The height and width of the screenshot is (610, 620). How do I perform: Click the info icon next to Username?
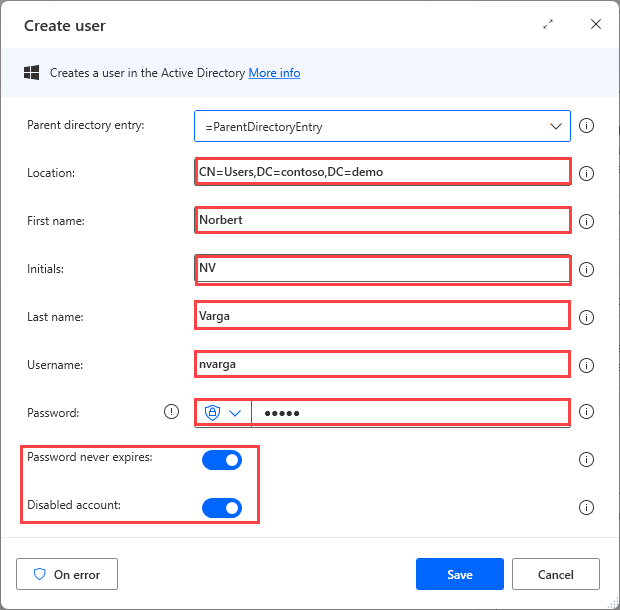tap(587, 365)
